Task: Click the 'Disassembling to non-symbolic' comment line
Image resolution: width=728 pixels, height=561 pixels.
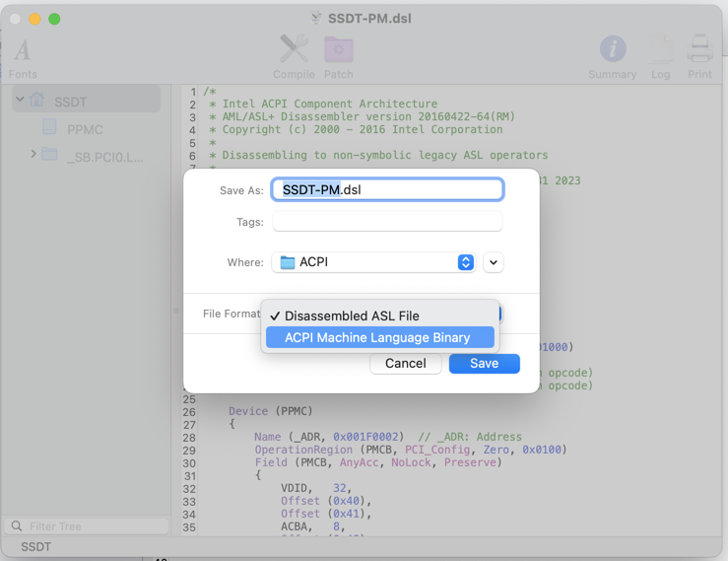Action: [x=378, y=155]
